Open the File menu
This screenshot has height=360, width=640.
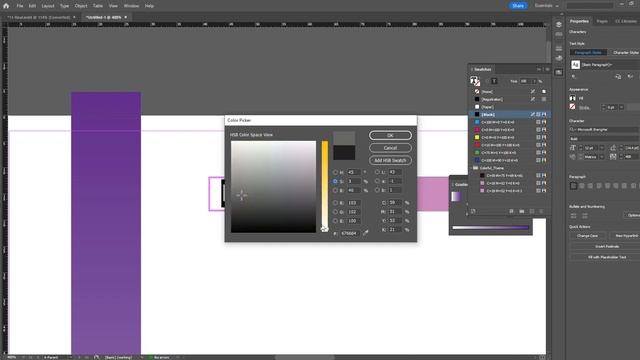[x=20, y=6]
